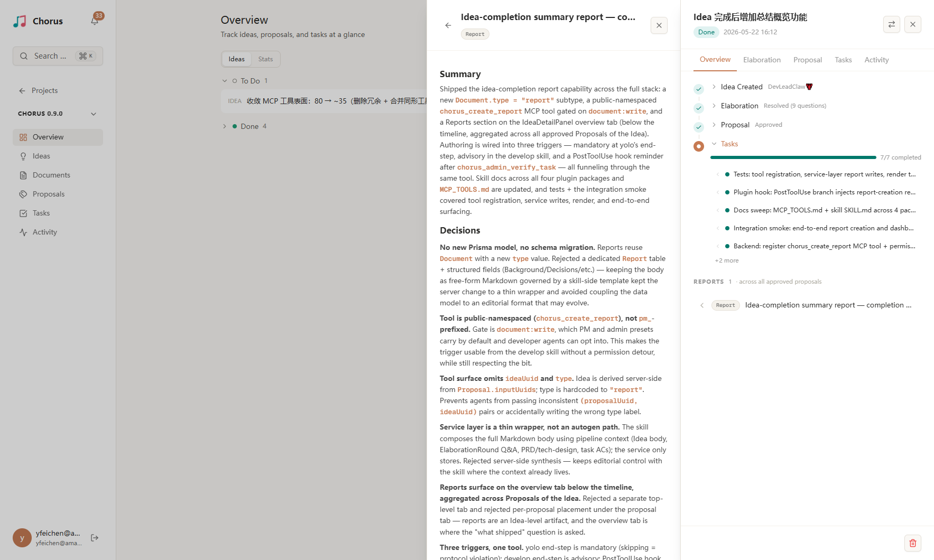Click the log out icon
Viewport: 934px width, 560px height.
tap(95, 538)
